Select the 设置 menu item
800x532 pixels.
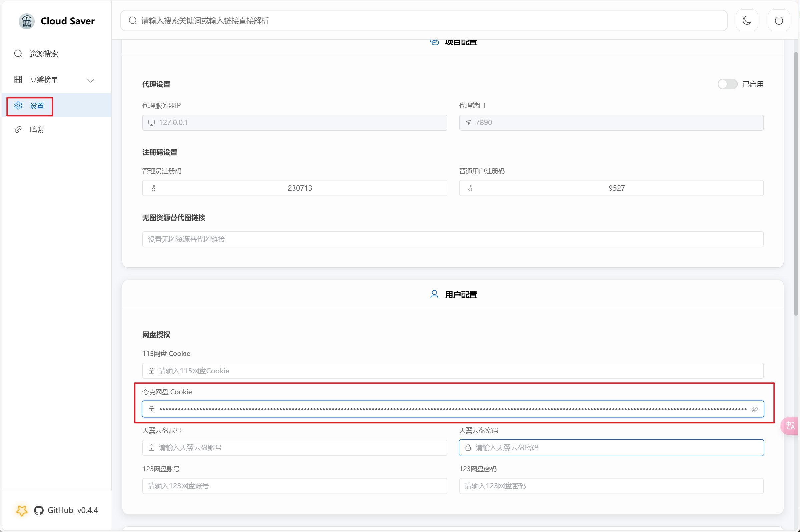tap(37, 106)
